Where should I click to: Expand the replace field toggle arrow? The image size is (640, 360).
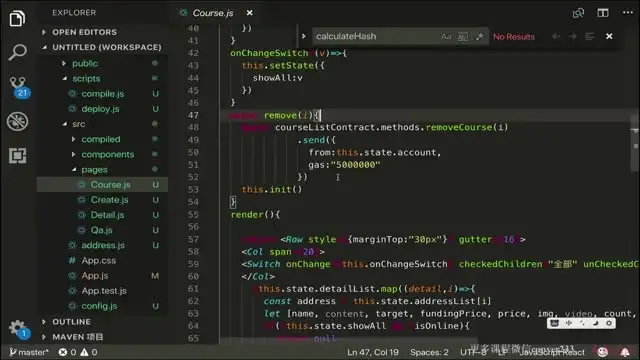coord(304,36)
